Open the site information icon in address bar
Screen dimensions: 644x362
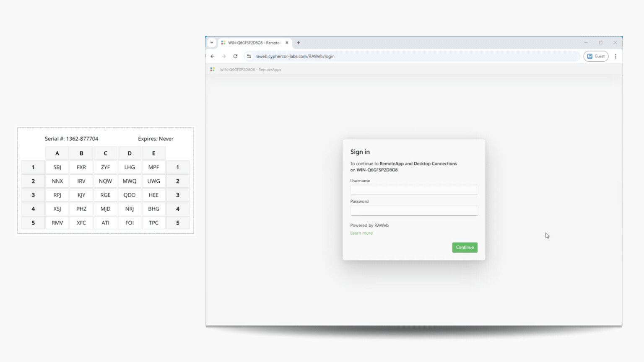[249, 56]
